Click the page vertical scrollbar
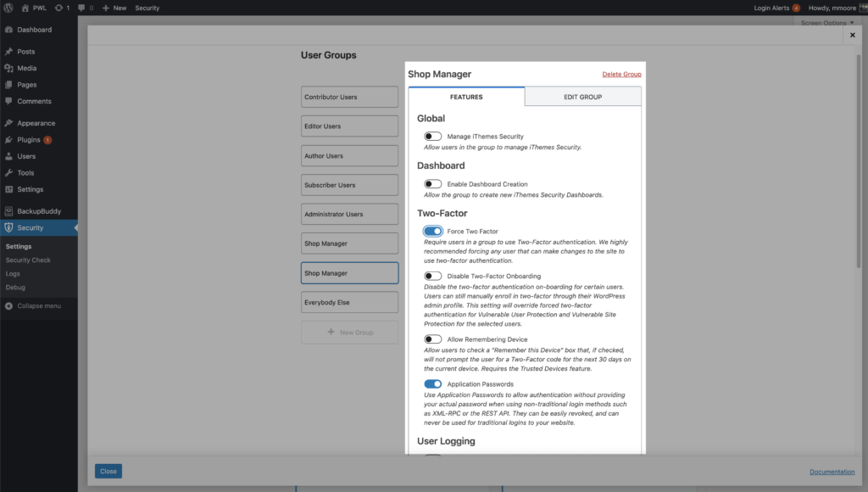Screen dimensions: 868x492 [x=860, y=160]
